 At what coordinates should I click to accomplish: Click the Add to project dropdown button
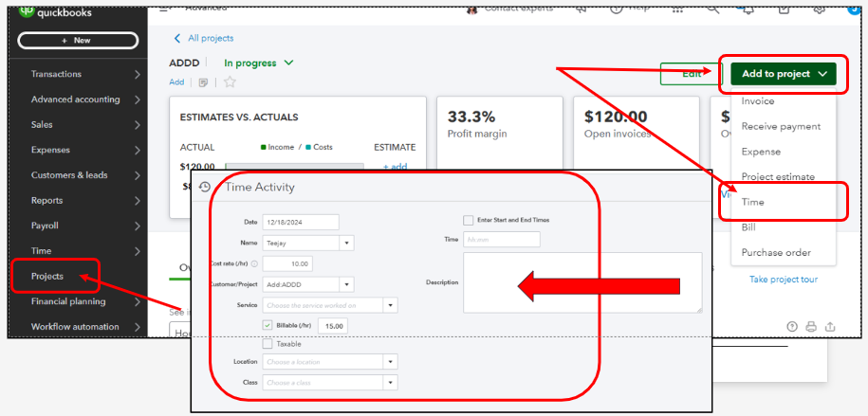point(784,74)
